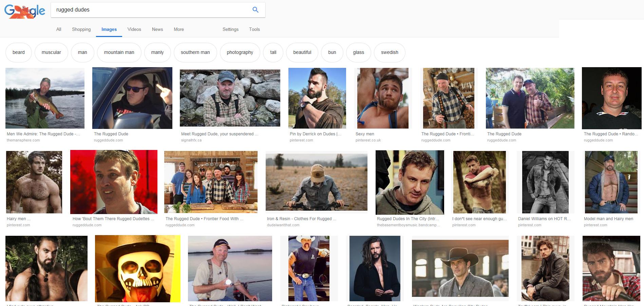Open the driver in sunglasses thumbnail
Viewport: 644px width, 306px height.
coord(132,98)
